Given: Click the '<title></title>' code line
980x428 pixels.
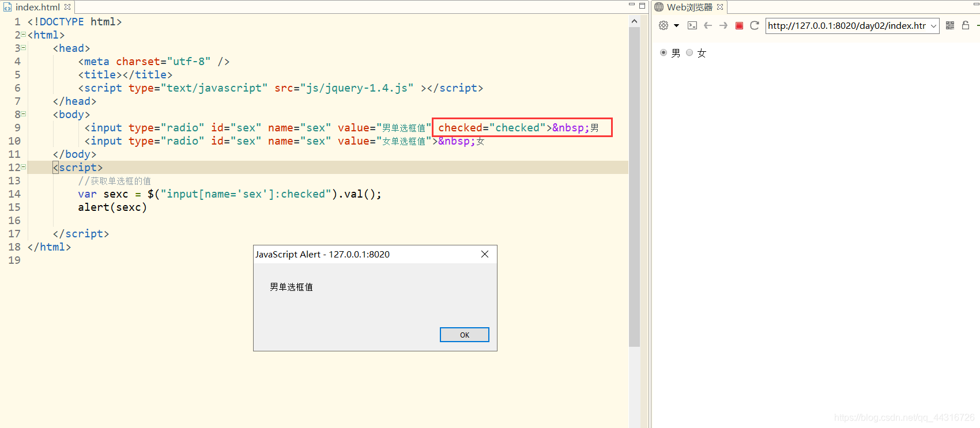Looking at the screenshot, I should tap(125, 75).
